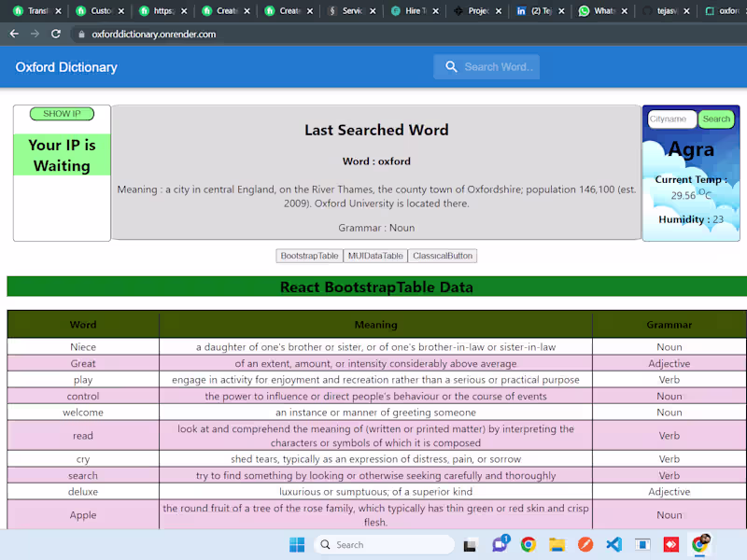Click the Great word cell
This screenshot has height=560, width=747.
coord(83,363)
